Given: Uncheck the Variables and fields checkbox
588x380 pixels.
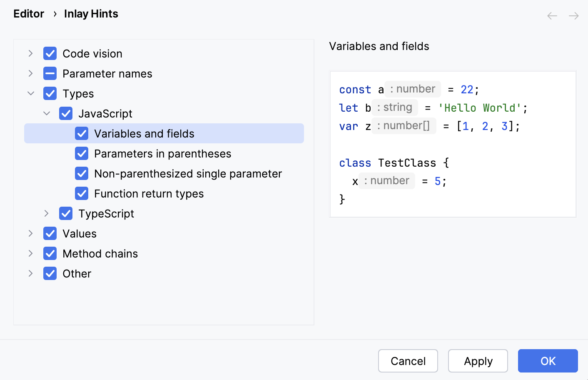Looking at the screenshot, I should click(x=82, y=133).
